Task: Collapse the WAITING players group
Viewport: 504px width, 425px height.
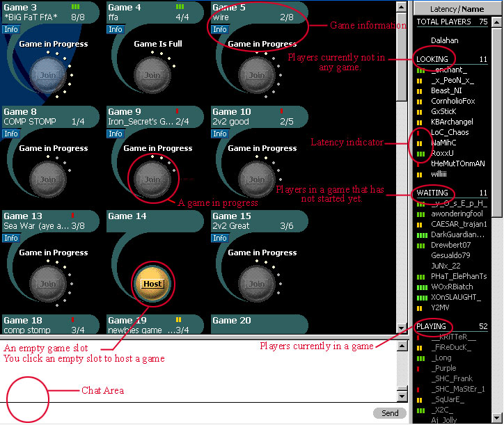Action: pyautogui.click(x=432, y=193)
